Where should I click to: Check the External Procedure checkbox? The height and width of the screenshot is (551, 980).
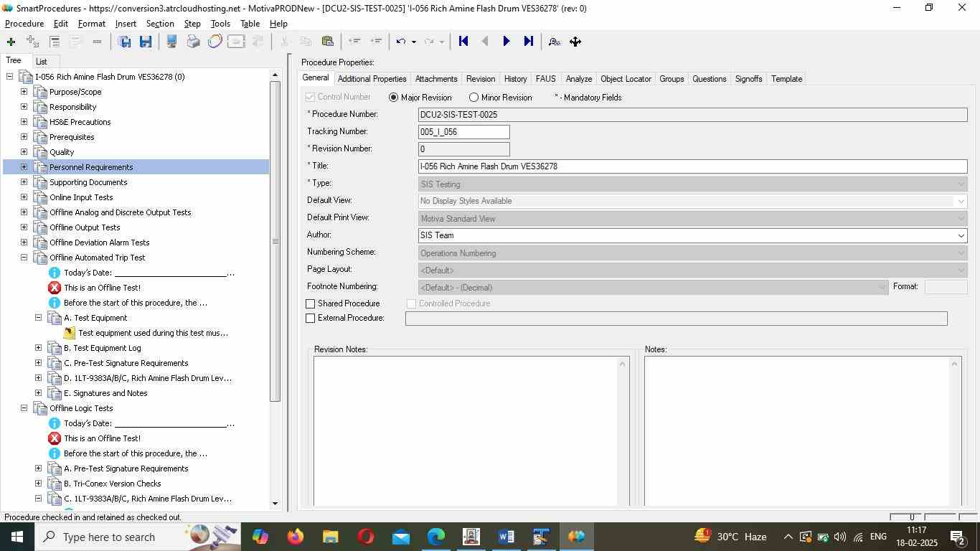click(311, 318)
